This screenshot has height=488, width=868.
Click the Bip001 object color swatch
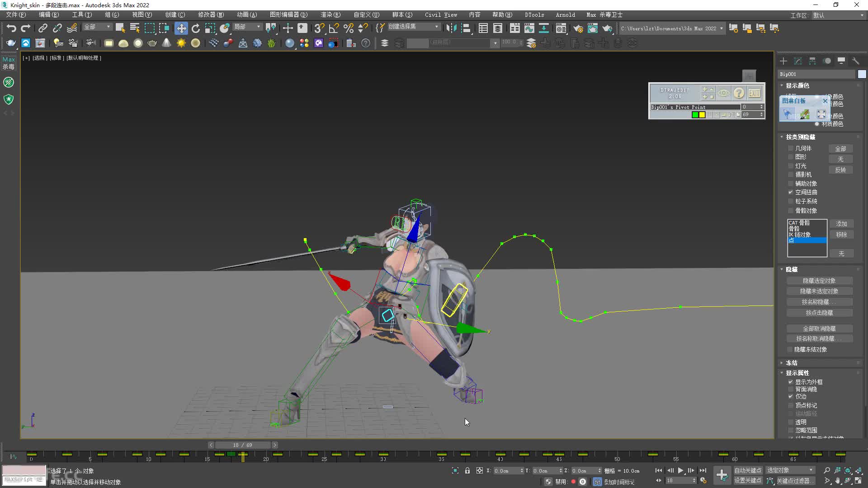click(x=862, y=74)
